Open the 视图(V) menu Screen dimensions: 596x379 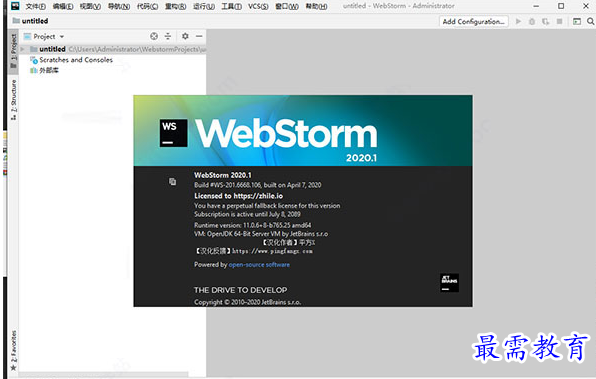pos(90,6)
